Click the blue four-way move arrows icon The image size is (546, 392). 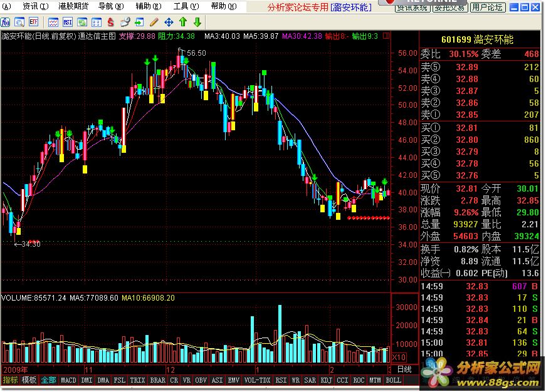tap(169, 23)
